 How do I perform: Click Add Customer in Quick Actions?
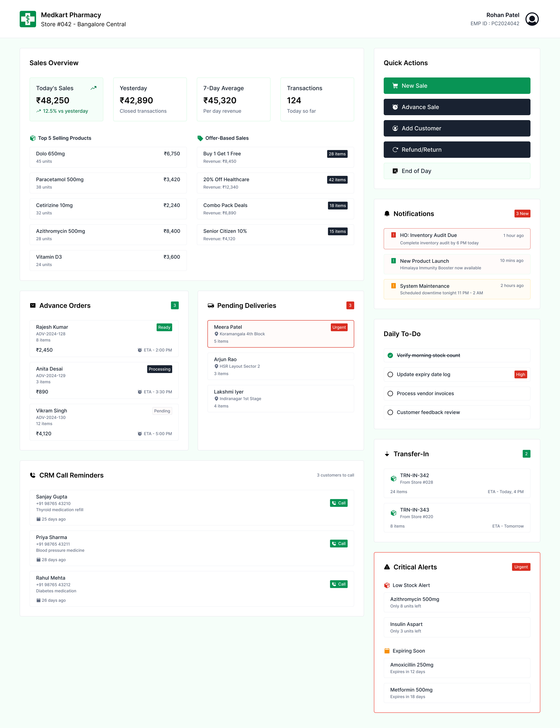click(x=456, y=128)
